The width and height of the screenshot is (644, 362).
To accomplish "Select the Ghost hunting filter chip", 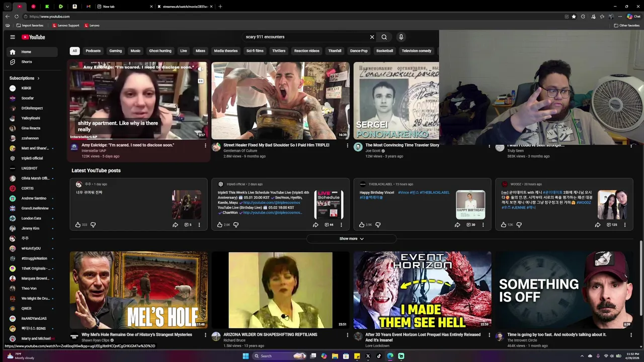I will point(160,51).
